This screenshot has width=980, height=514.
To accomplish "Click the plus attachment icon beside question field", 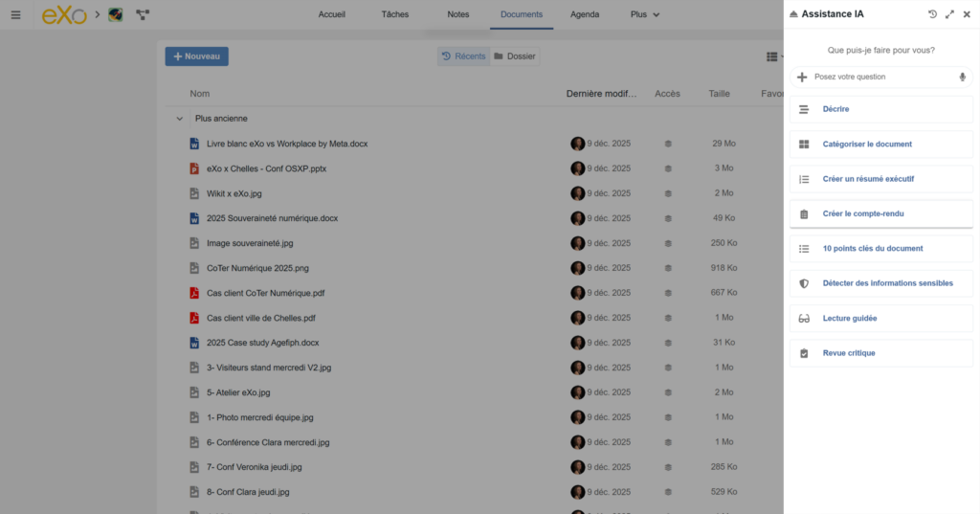I will tap(802, 77).
